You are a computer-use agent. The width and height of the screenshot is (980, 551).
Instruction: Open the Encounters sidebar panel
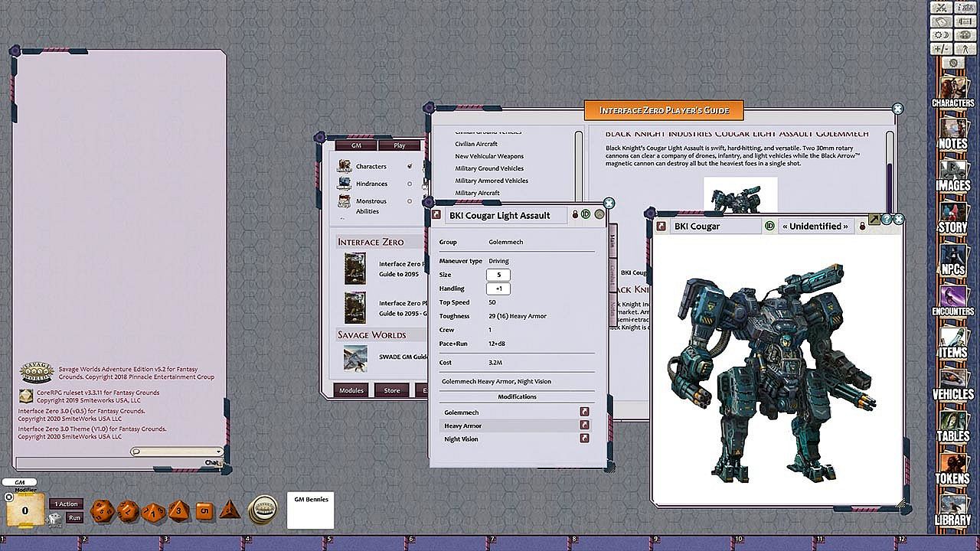click(x=952, y=301)
